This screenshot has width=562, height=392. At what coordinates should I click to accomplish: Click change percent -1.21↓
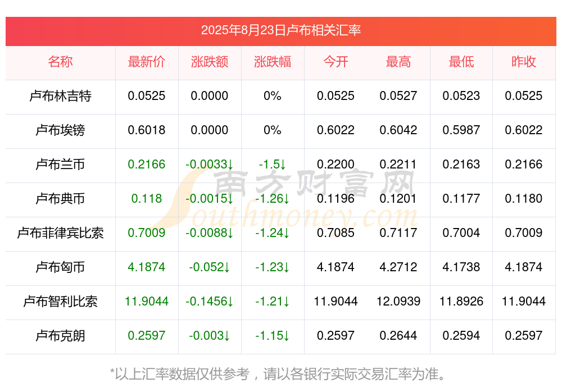coord(273,302)
